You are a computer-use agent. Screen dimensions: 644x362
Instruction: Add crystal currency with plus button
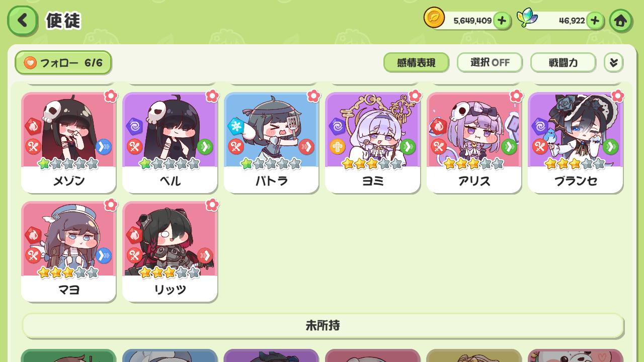click(x=595, y=21)
